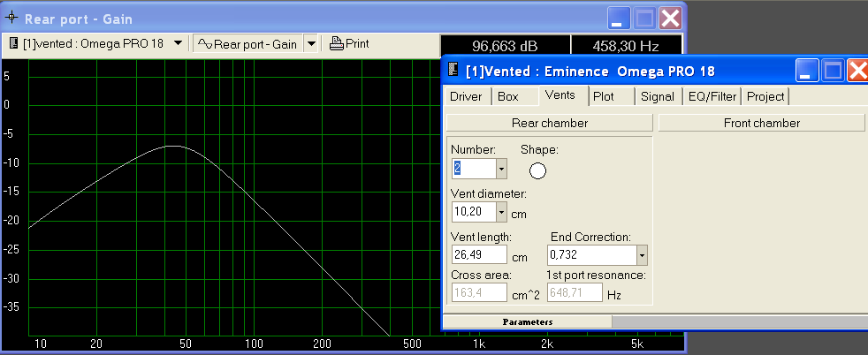Click the crosshair icon in the graph title bar
The width and height of the screenshot is (868, 355).
11,18
